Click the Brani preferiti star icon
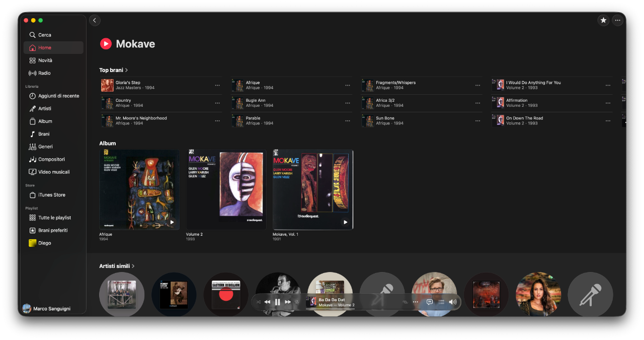This screenshot has width=644, height=340. click(x=32, y=230)
